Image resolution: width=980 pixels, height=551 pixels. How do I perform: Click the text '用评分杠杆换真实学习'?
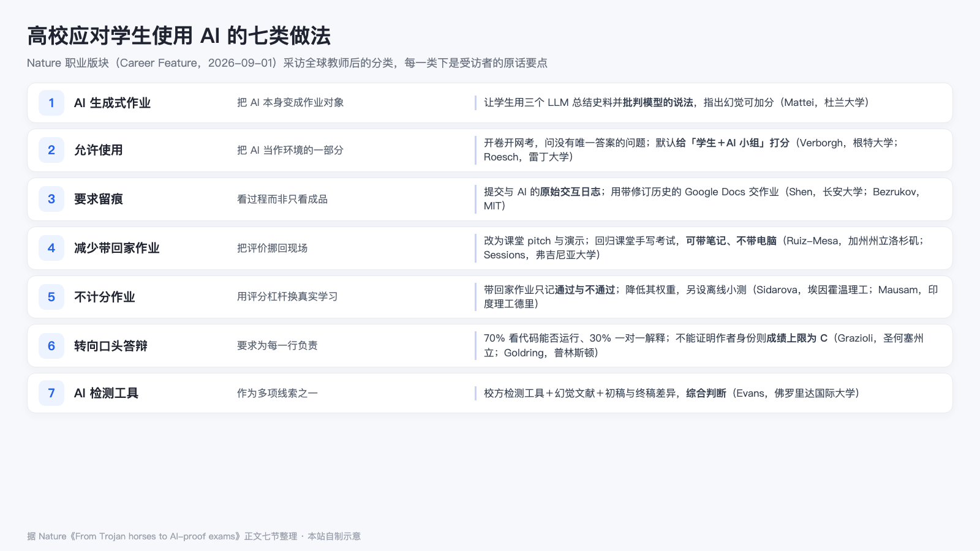point(287,297)
